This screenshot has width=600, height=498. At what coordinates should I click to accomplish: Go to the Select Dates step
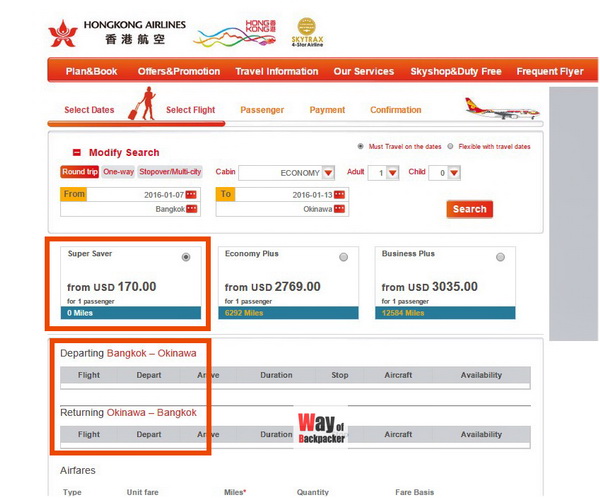[89, 110]
